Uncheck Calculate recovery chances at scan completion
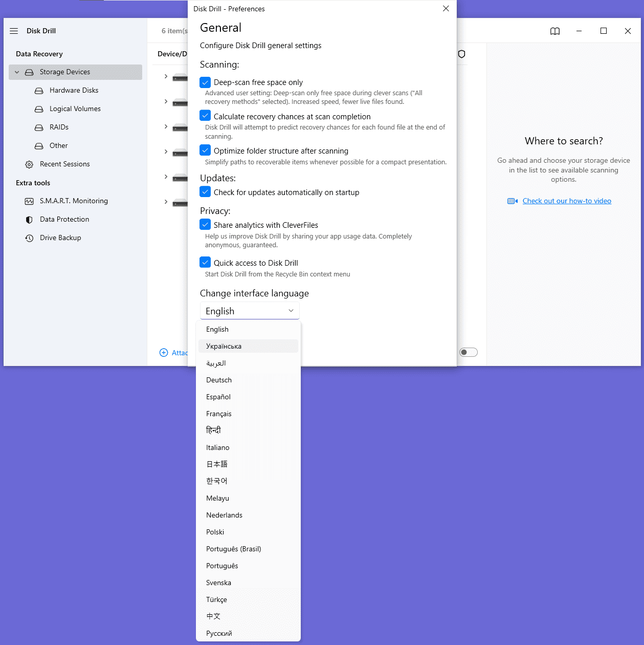This screenshot has height=645, width=644. (205, 116)
